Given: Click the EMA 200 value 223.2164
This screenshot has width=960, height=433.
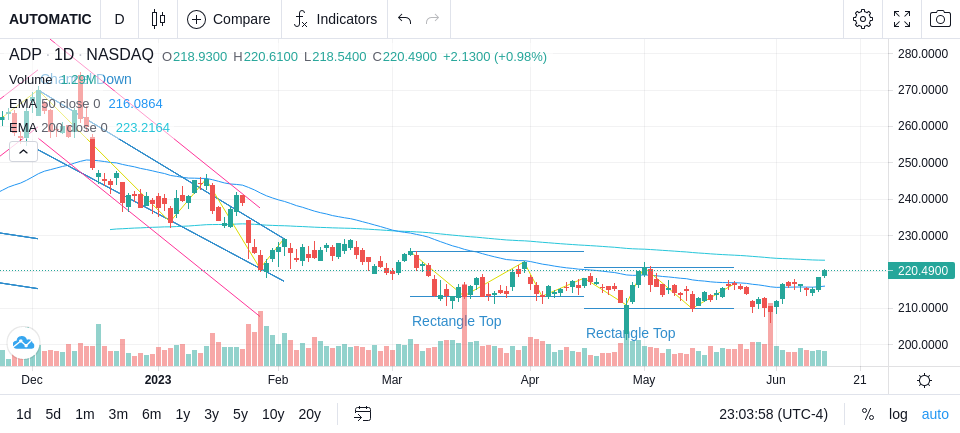Looking at the screenshot, I should click(143, 128).
